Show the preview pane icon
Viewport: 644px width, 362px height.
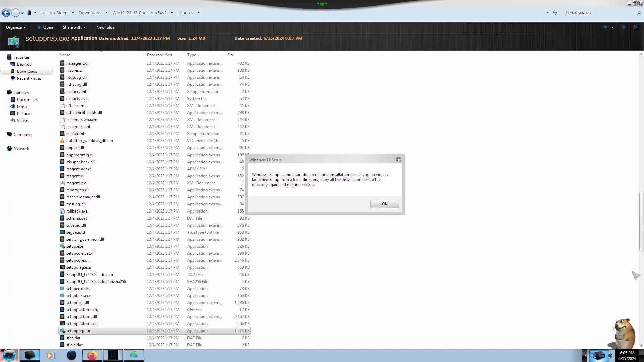[624, 27]
